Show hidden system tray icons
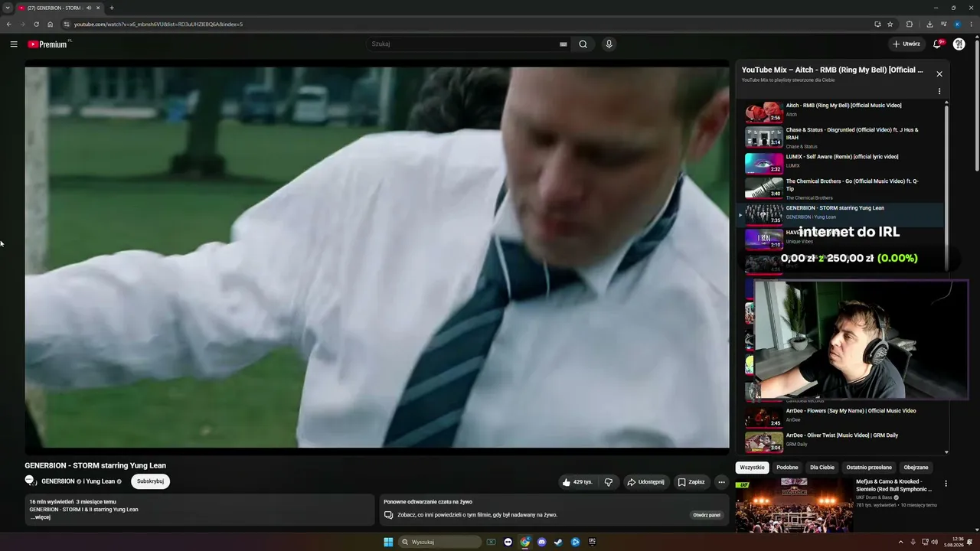The image size is (980, 551). click(x=900, y=542)
